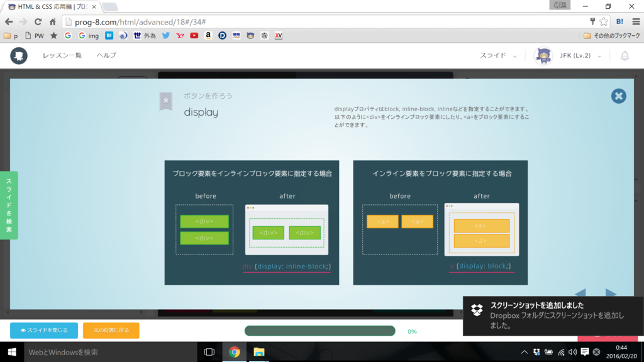Image resolution: width=644 pixels, height=362 pixels.
Task: Open the Amazon bookmark
Action: click(x=208, y=36)
